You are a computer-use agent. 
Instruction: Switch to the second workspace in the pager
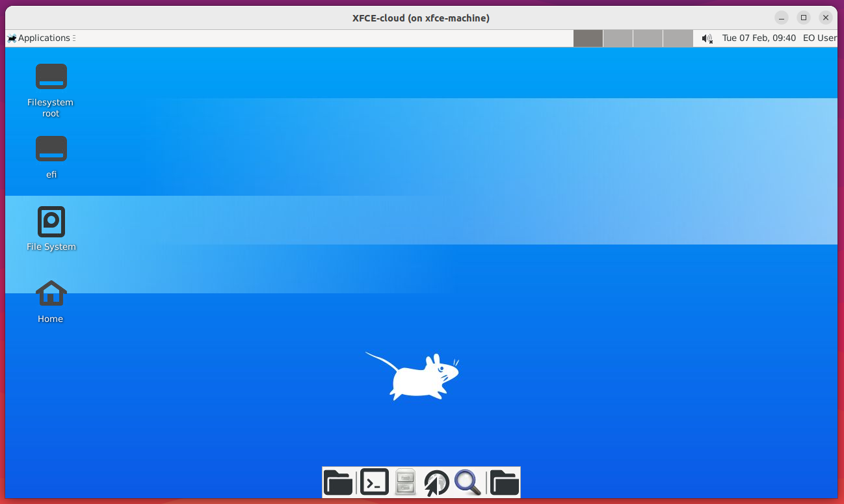[x=618, y=38]
